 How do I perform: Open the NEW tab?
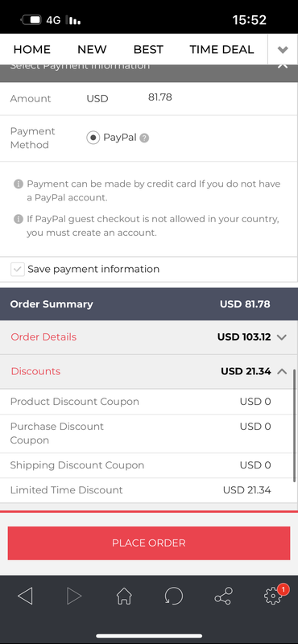(92, 50)
